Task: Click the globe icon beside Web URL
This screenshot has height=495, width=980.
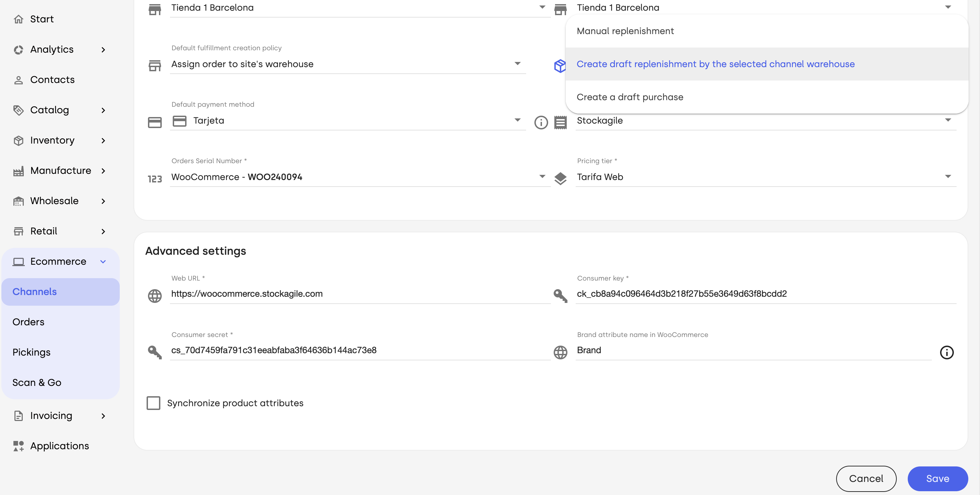Action: (155, 296)
